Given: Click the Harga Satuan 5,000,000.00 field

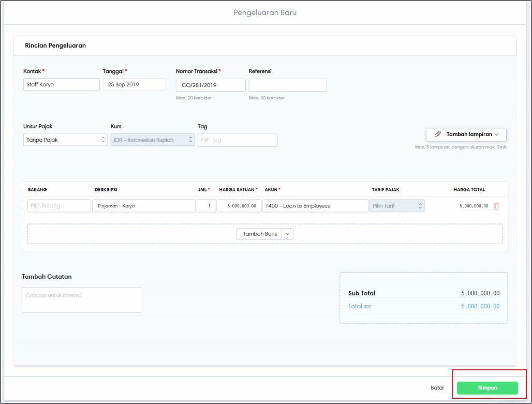Looking at the screenshot, I should coord(239,206).
